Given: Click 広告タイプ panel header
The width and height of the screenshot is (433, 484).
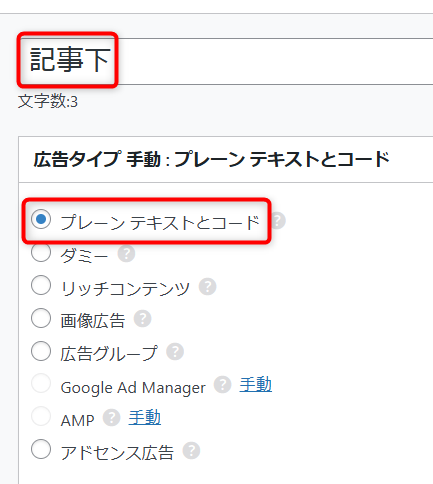Looking at the screenshot, I should click(226, 159).
